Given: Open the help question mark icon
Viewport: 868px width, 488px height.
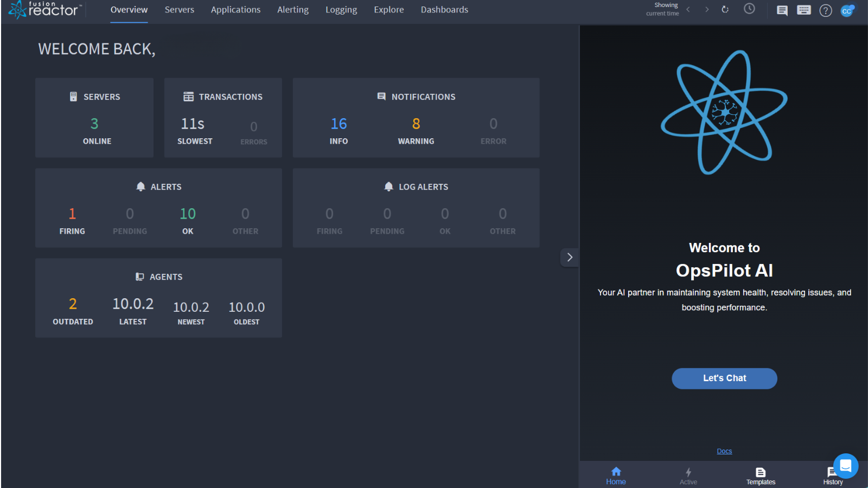Looking at the screenshot, I should pos(826,10).
